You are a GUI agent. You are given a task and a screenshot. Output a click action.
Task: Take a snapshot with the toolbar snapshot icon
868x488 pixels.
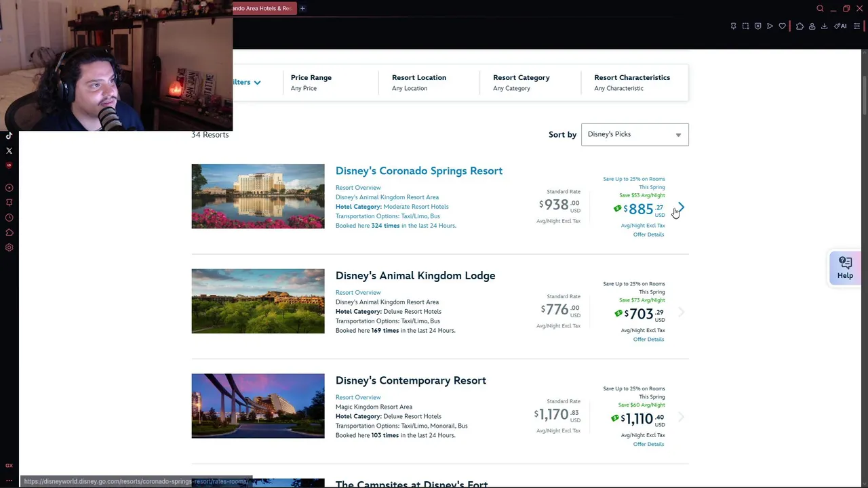point(745,26)
